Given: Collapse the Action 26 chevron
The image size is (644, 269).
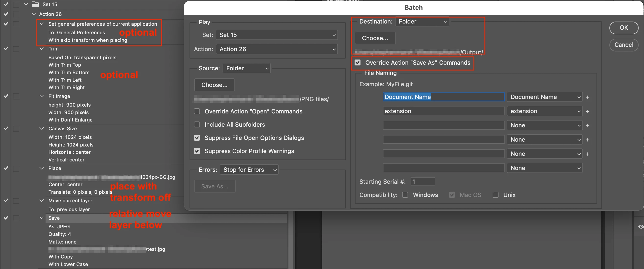Looking at the screenshot, I should pos(34,14).
